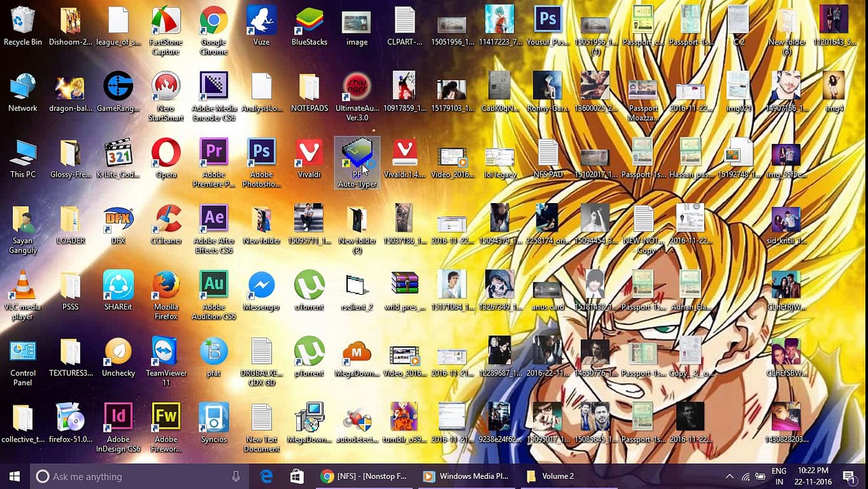Launch Google Chrome from the desktop
The height and width of the screenshot is (489, 868).
213,31
